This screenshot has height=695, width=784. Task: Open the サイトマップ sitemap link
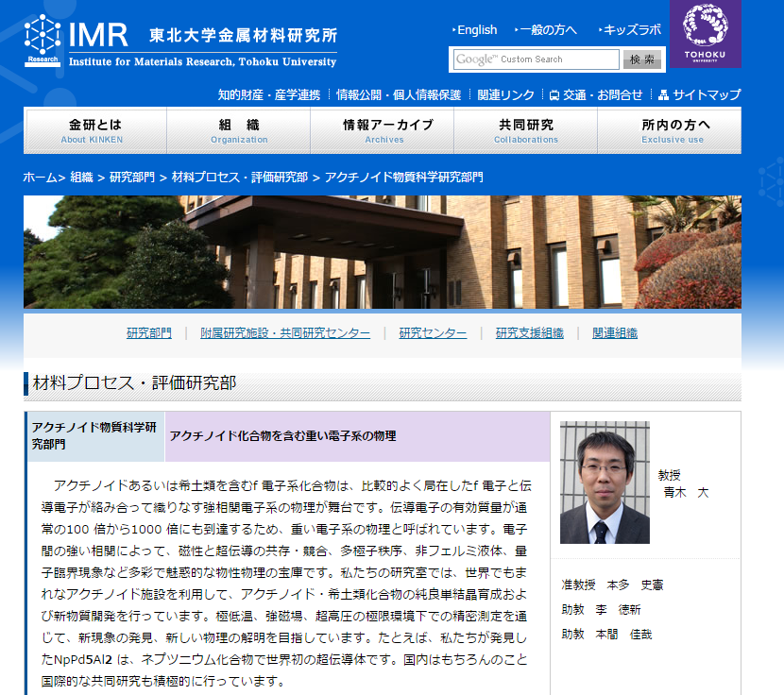pos(700,94)
